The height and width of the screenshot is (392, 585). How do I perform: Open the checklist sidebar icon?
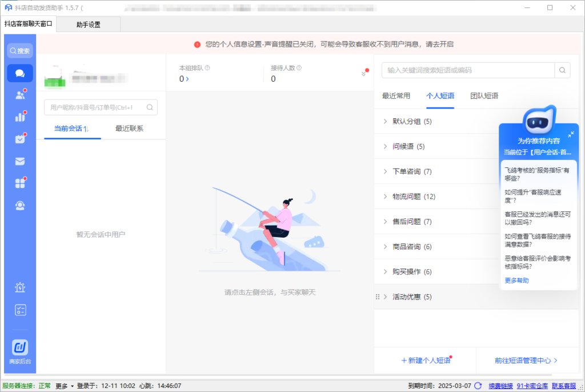[20, 310]
